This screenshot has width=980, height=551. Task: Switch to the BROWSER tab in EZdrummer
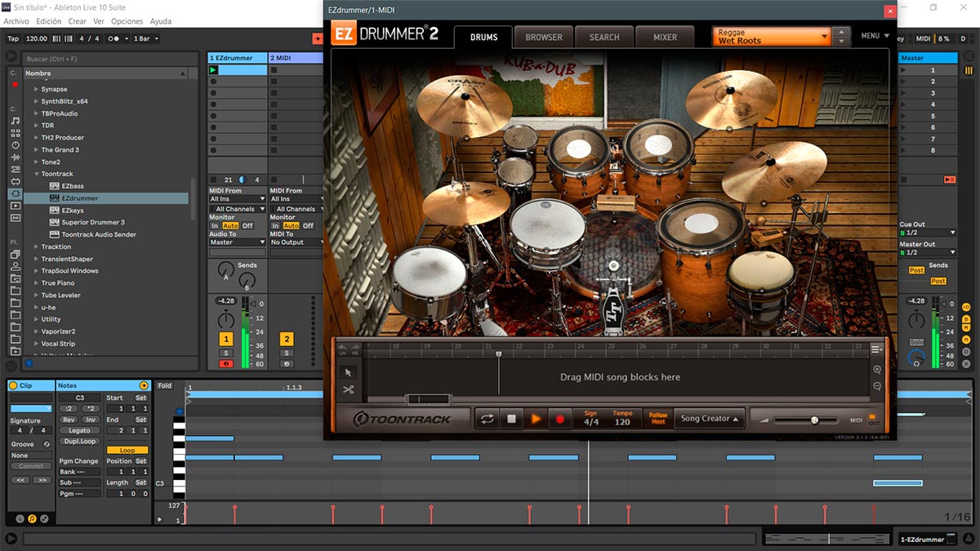[544, 38]
